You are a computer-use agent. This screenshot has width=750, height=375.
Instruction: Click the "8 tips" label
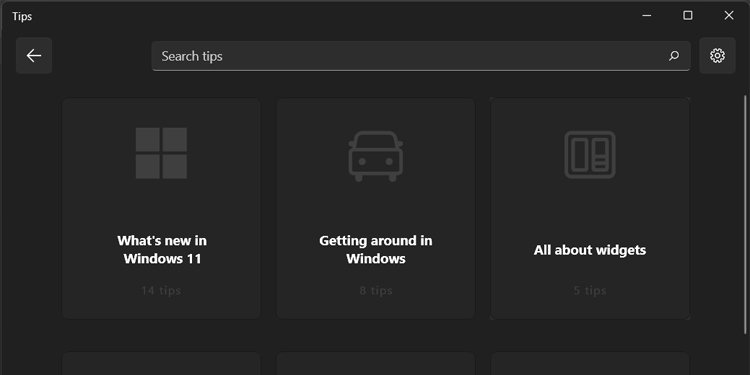tap(376, 290)
